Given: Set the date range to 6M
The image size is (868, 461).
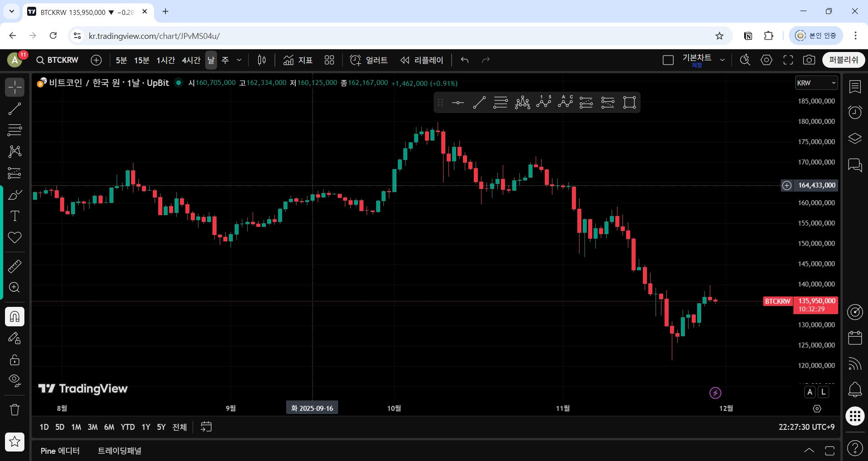Looking at the screenshot, I should 109,427.
